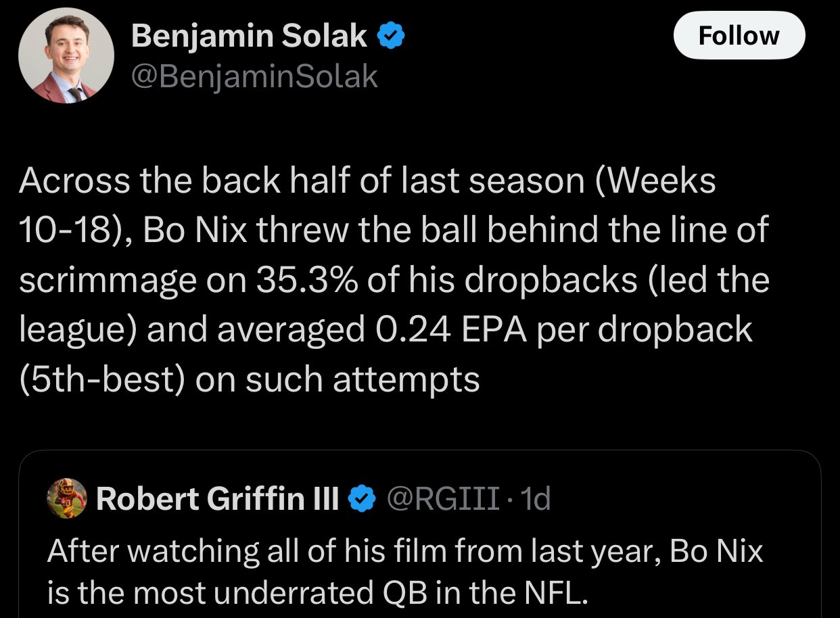Select the "10-18)," text in the tweet
This screenshot has width=840, height=618.
click(x=75, y=232)
